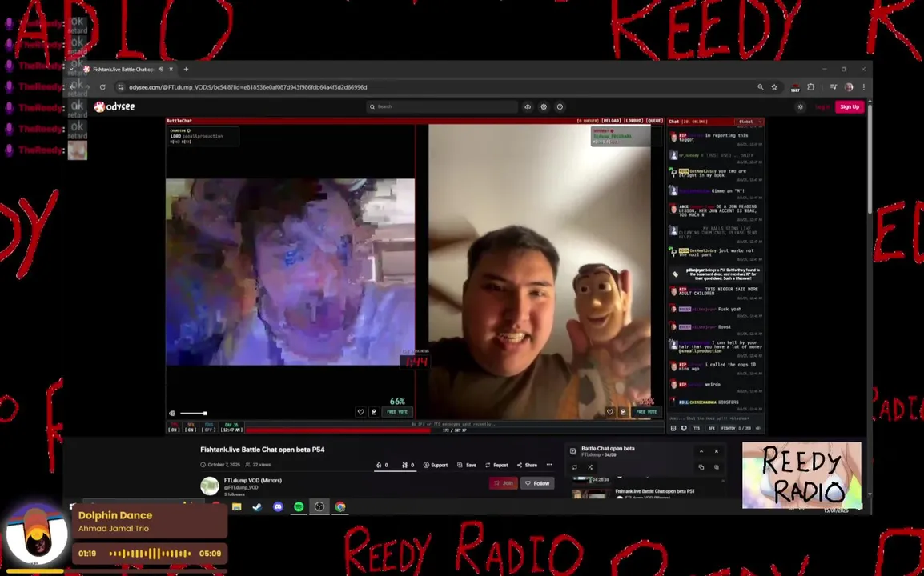Image resolution: width=924 pixels, height=576 pixels.
Task: Open Chrome Extensions puzzle menu
Action: coord(811,87)
